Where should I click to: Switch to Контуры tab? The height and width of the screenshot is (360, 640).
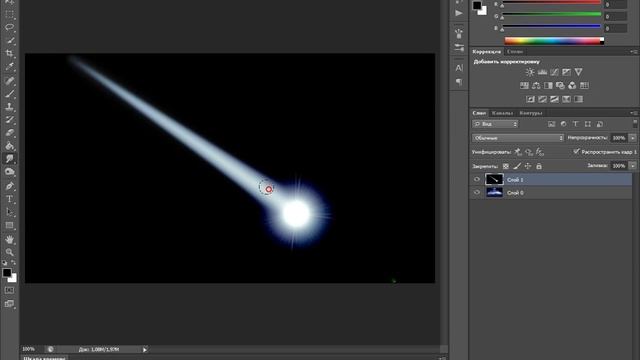pyautogui.click(x=531, y=113)
